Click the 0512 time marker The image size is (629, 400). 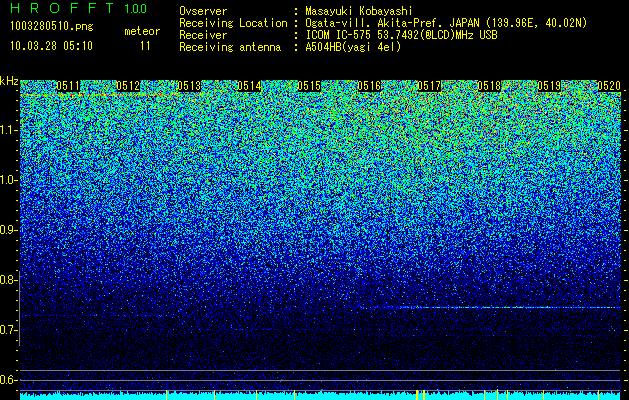(128, 86)
